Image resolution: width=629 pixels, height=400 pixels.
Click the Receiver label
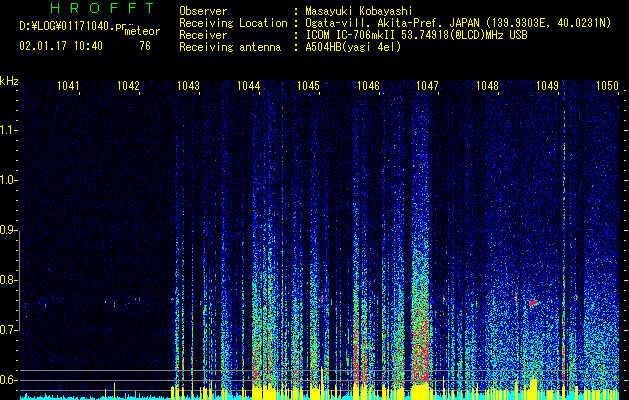click(203, 35)
